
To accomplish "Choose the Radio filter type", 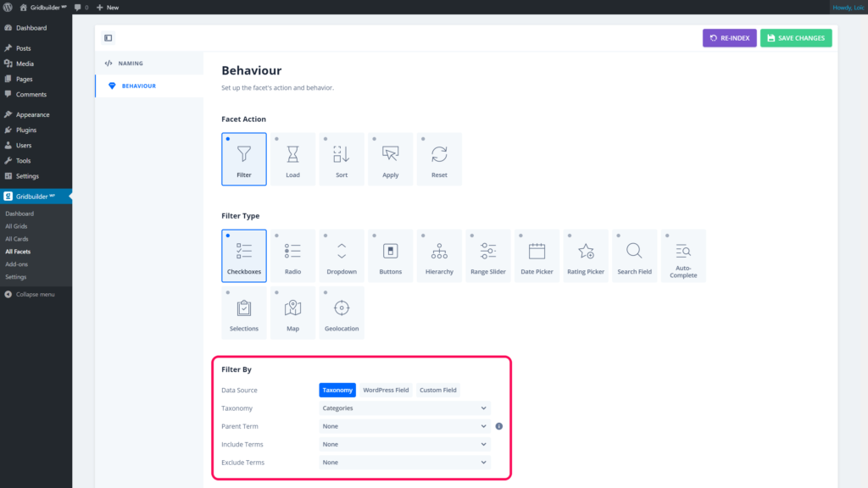I will [292, 256].
